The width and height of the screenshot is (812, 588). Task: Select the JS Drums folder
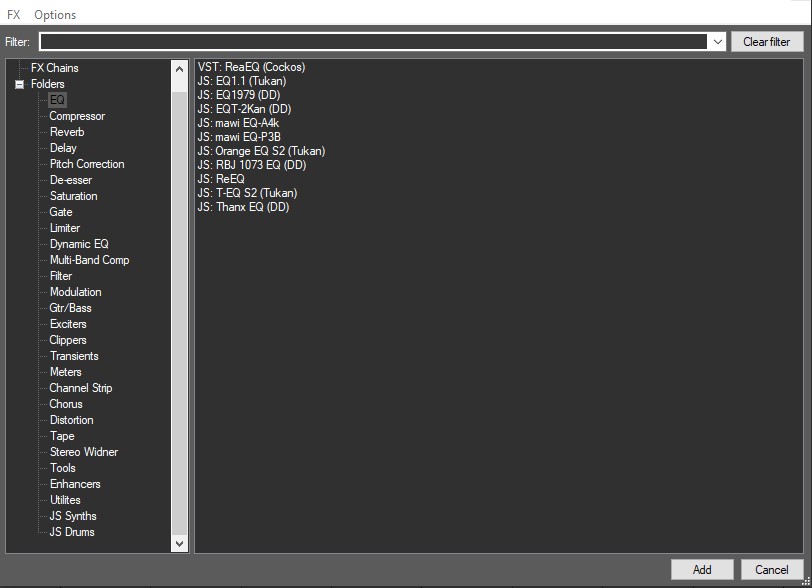pos(71,533)
